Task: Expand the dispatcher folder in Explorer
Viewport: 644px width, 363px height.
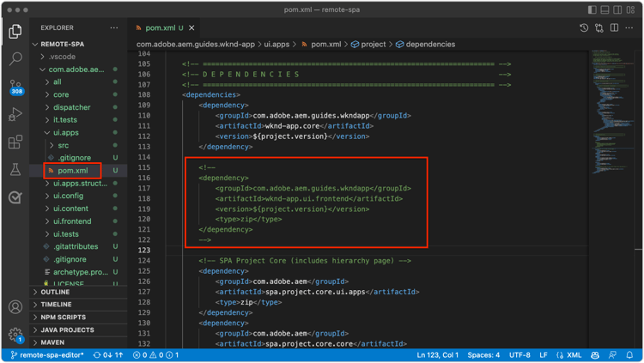Action: coord(71,107)
